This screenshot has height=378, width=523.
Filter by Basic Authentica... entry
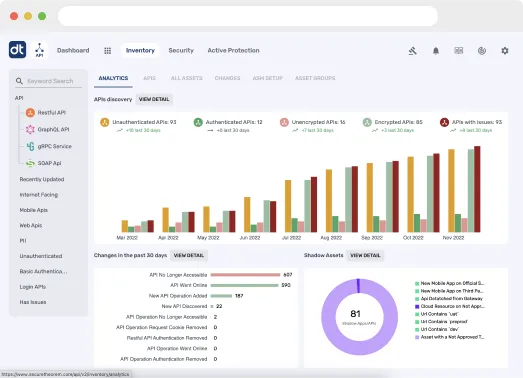[43, 271]
